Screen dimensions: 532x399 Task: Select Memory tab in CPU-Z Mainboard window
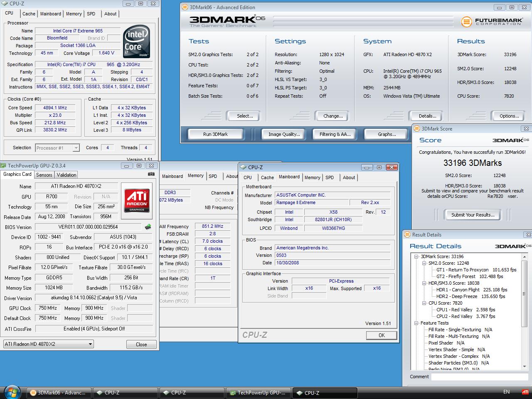313,177
